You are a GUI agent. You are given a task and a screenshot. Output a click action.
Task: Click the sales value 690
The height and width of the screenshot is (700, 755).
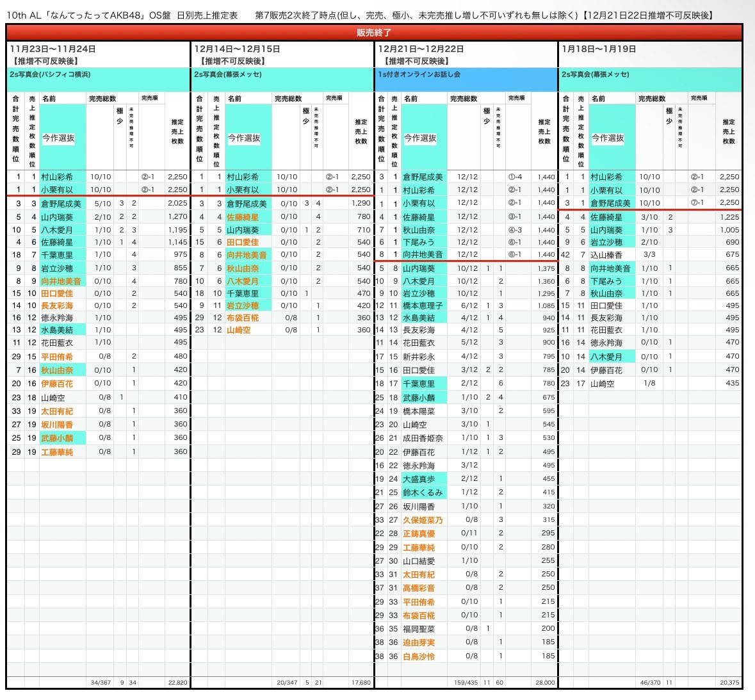pyautogui.click(x=733, y=242)
